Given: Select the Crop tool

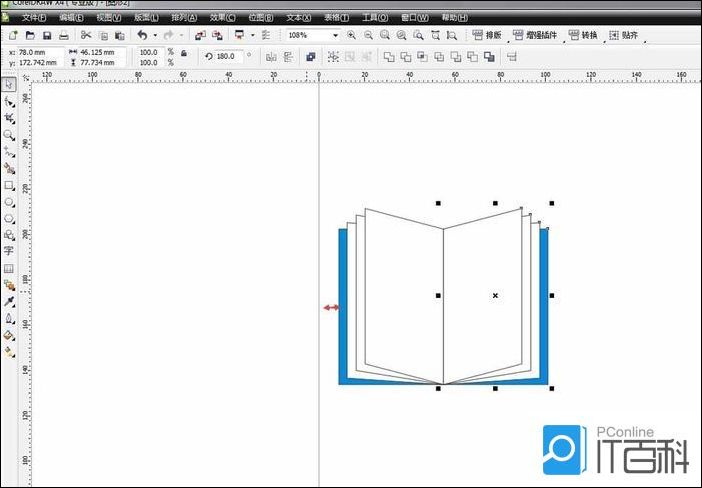Looking at the screenshot, I should [x=9, y=118].
